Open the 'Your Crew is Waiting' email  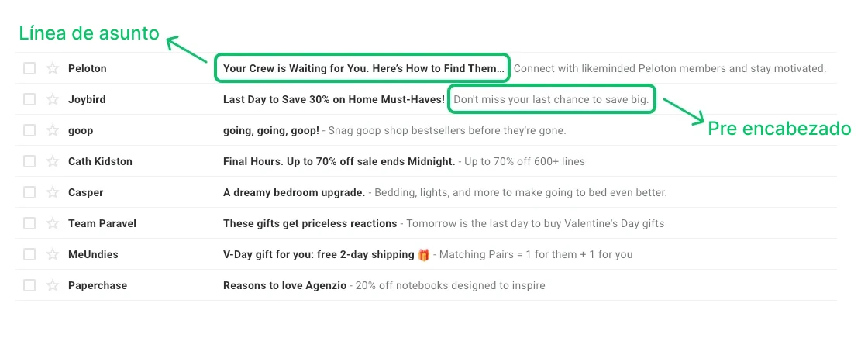point(363,68)
